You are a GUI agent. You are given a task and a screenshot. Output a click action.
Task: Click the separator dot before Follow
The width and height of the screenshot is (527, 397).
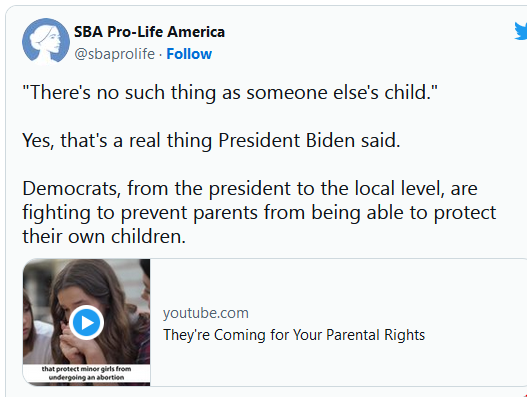click(160, 54)
